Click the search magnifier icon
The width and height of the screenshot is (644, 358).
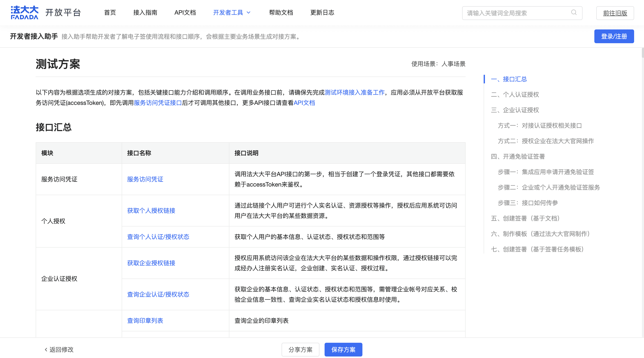pyautogui.click(x=574, y=12)
